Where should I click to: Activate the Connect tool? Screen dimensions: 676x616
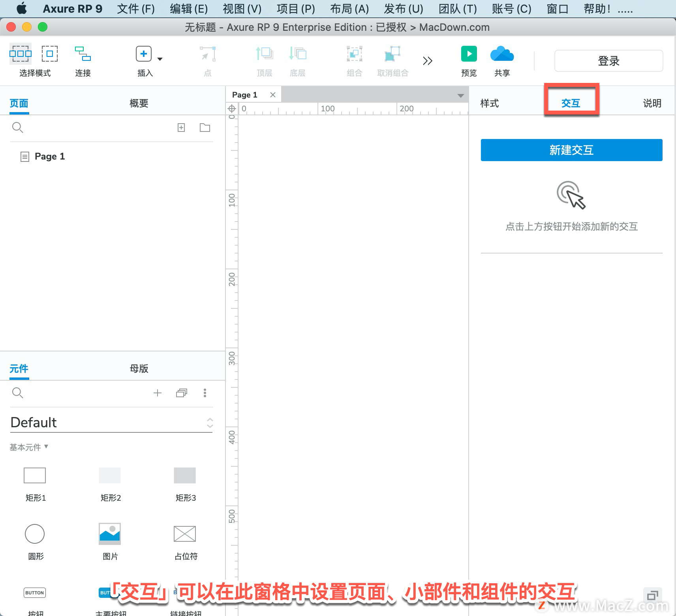click(83, 54)
